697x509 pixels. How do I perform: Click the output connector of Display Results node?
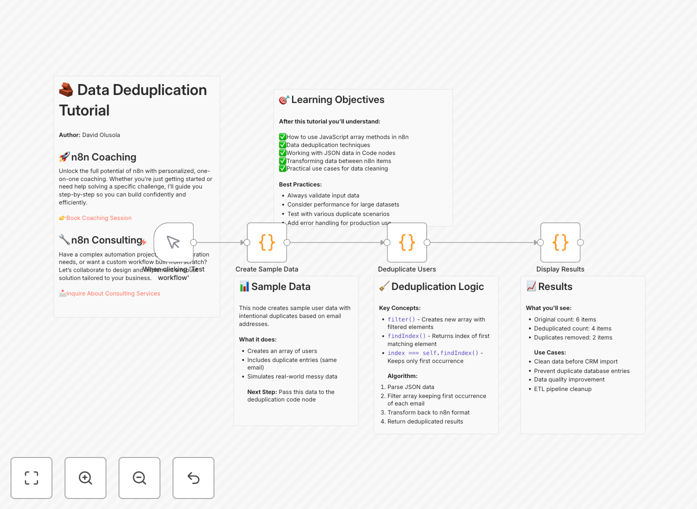pyautogui.click(x=581, y=242)
